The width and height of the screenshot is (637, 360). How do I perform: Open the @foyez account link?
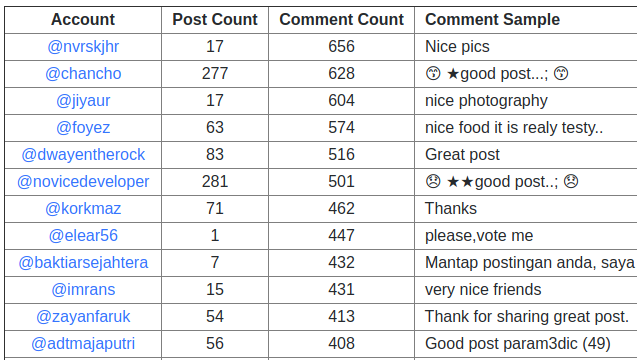point(83,128)
